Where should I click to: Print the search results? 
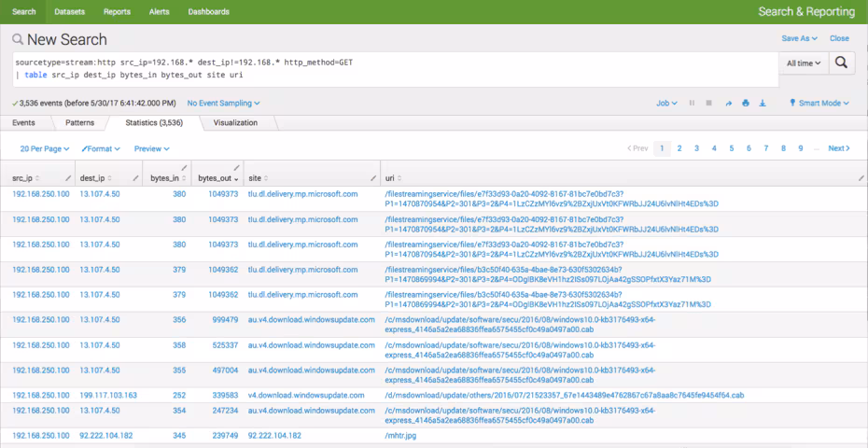point(745,104)
